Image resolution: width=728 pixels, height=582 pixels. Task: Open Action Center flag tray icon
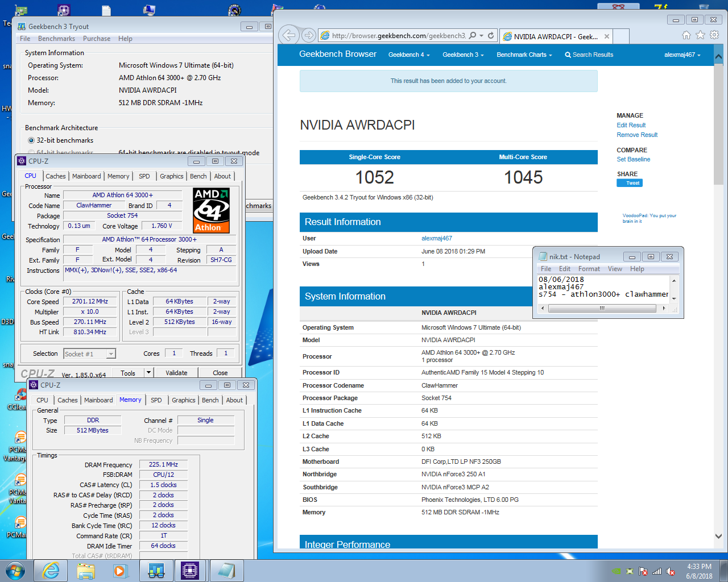point(643,571)
